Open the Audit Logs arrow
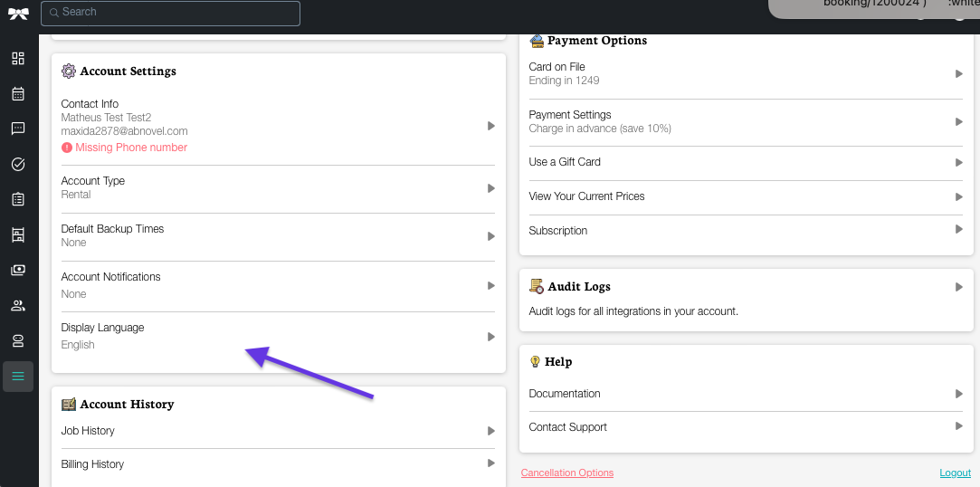 click(x=958, y=287)
